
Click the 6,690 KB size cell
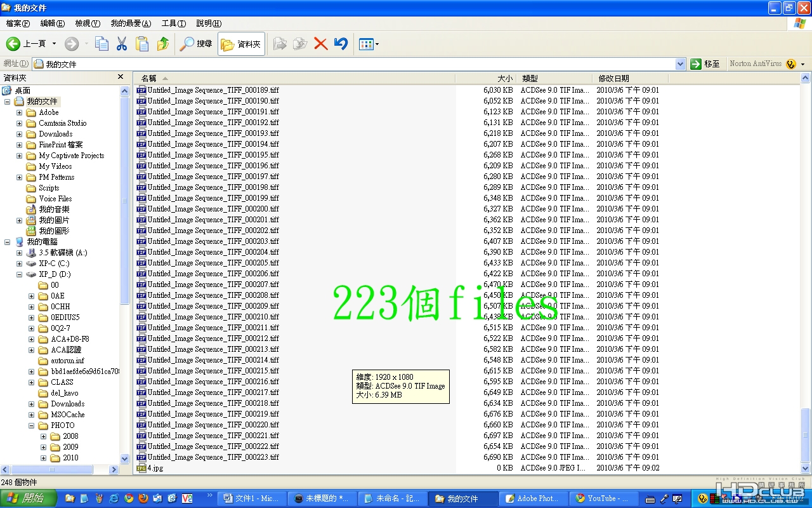pyautogui.click(x=498, y=457)
